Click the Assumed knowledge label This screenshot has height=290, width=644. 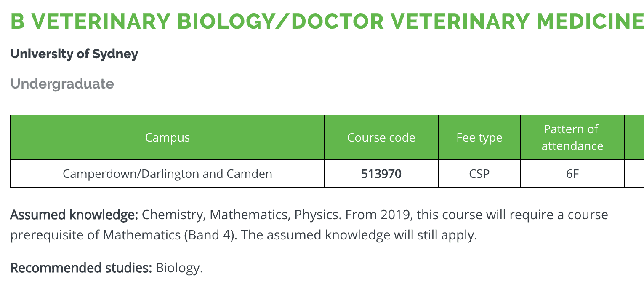click(74, 215)
